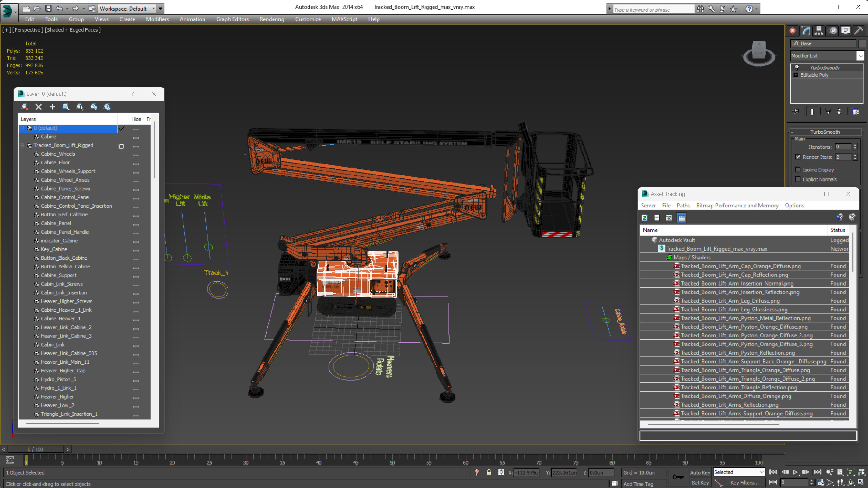Open the Utilities command panel tab

click(859, 31)
